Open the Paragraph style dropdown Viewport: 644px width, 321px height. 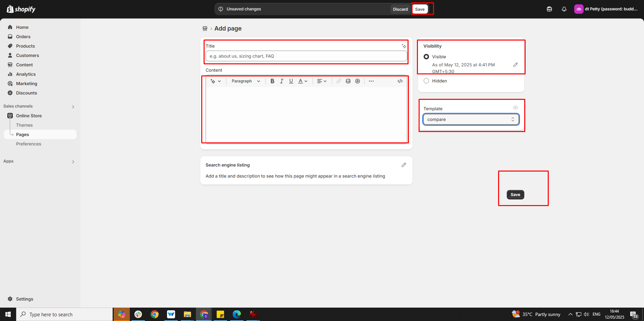[x=246, y=81]
